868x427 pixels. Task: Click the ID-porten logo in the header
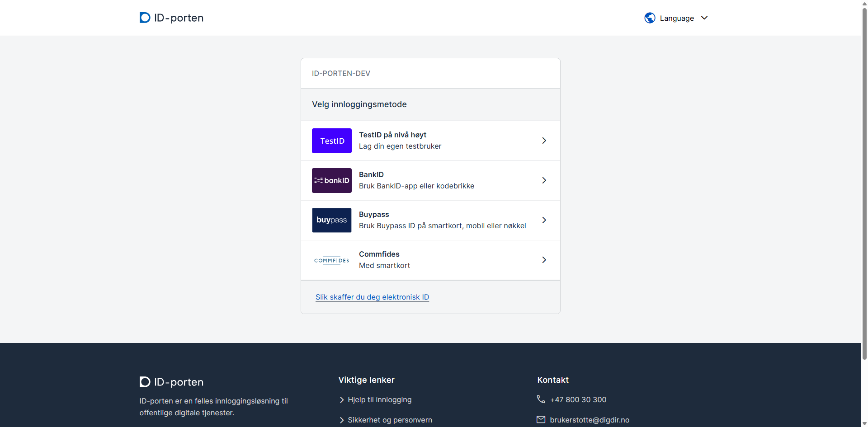(171, 18)
